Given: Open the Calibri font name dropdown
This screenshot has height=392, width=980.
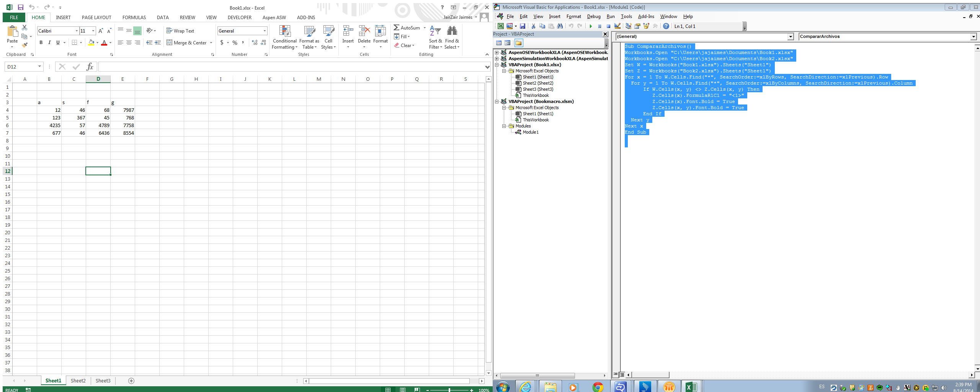Looking at the screenshot, I should point(77,31).
